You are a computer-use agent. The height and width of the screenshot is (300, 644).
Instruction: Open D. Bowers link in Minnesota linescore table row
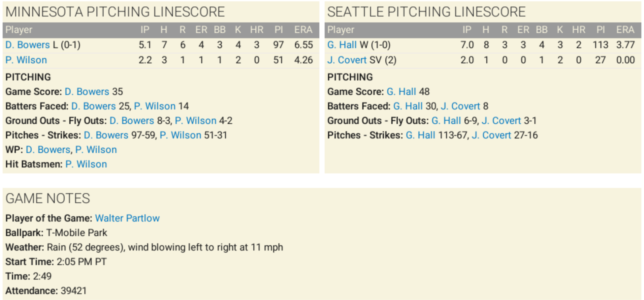coord(27,45)
